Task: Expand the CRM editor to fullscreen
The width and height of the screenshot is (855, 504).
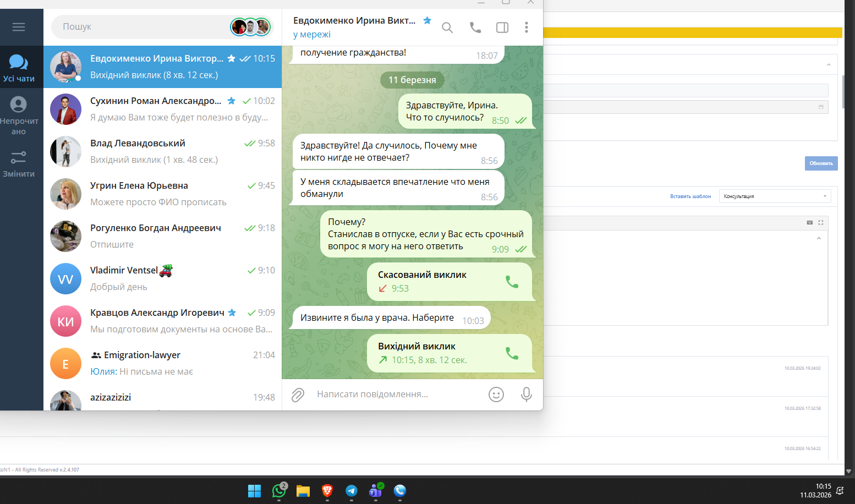Action: [x=821, y=222]
